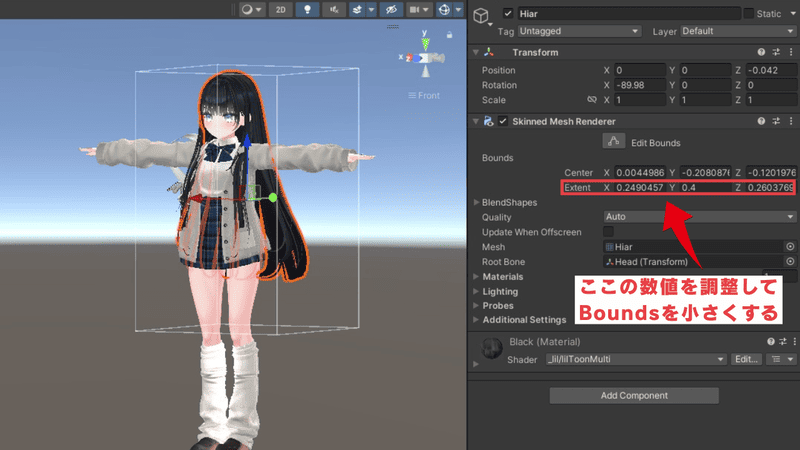Expand the BlendShapes section
Image resolution: width=800 pixels, height=450 pixels.
pos(476,202)
